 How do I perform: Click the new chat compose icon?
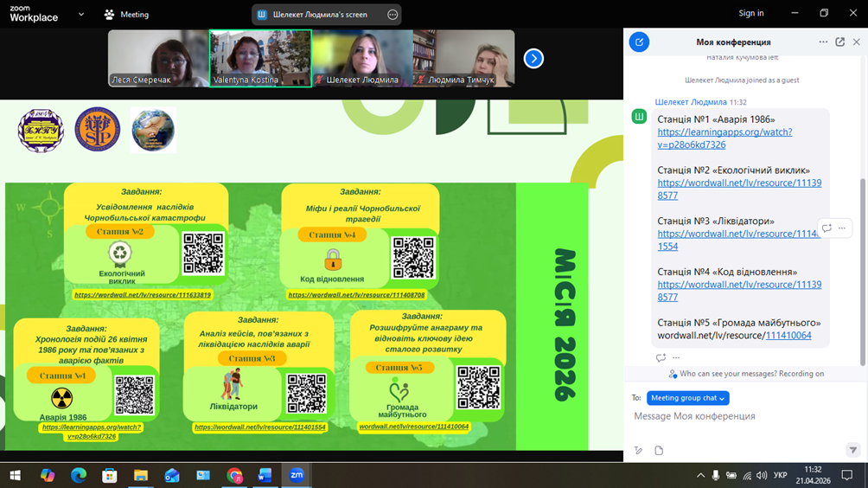(x=639, y=42)
